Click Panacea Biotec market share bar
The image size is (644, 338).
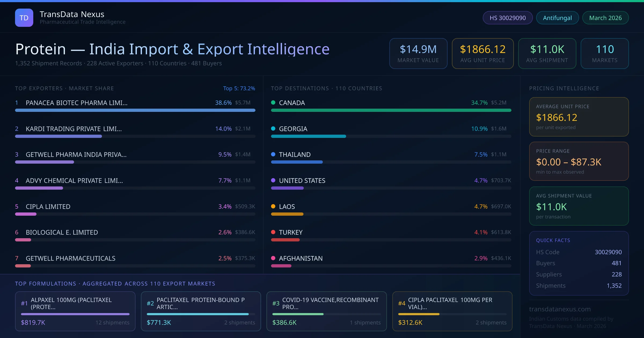(135, 110)
